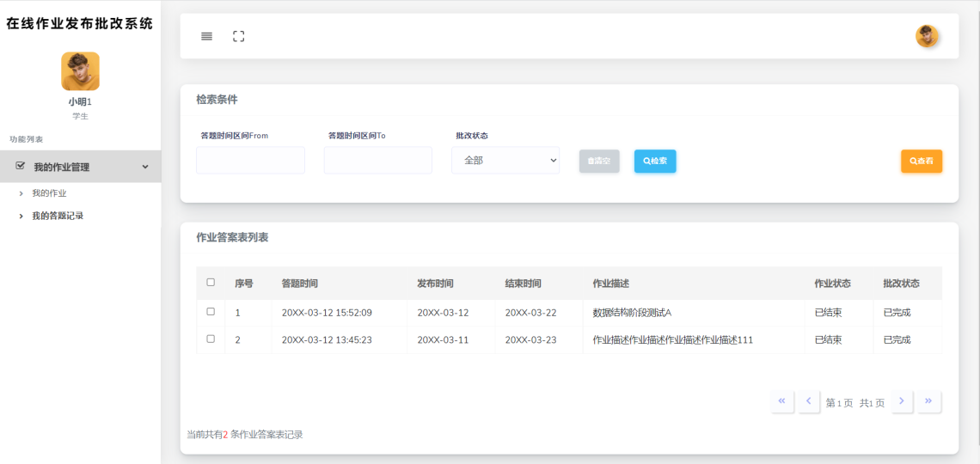The height and width of the screenshot is (464, 980).
Task: Click the orange 查看 view button
Action: pos(922,162)
